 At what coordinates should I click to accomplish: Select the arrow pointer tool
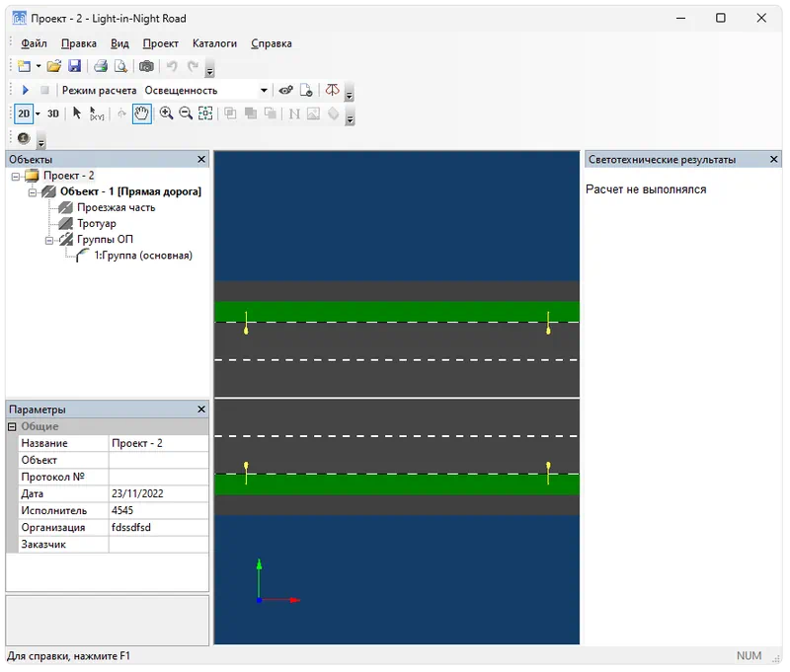(77, 113)
